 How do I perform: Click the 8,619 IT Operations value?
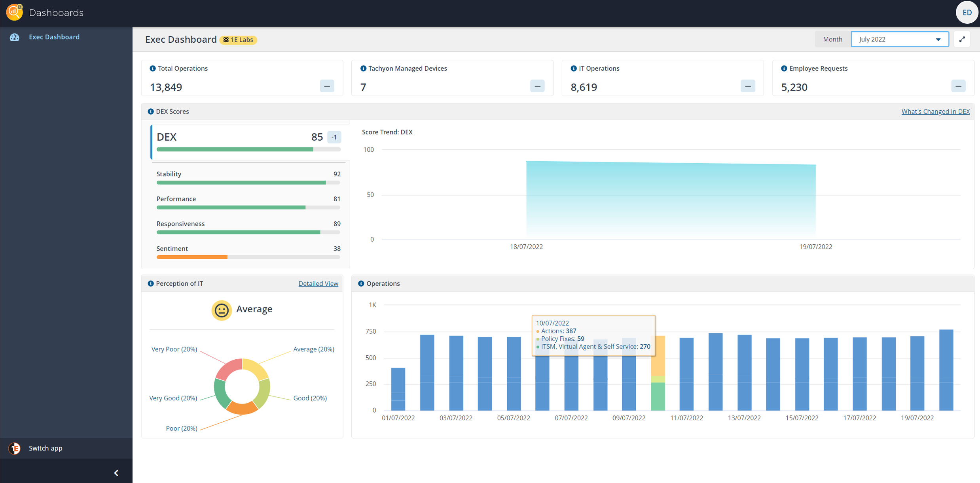tap(584, 87)
